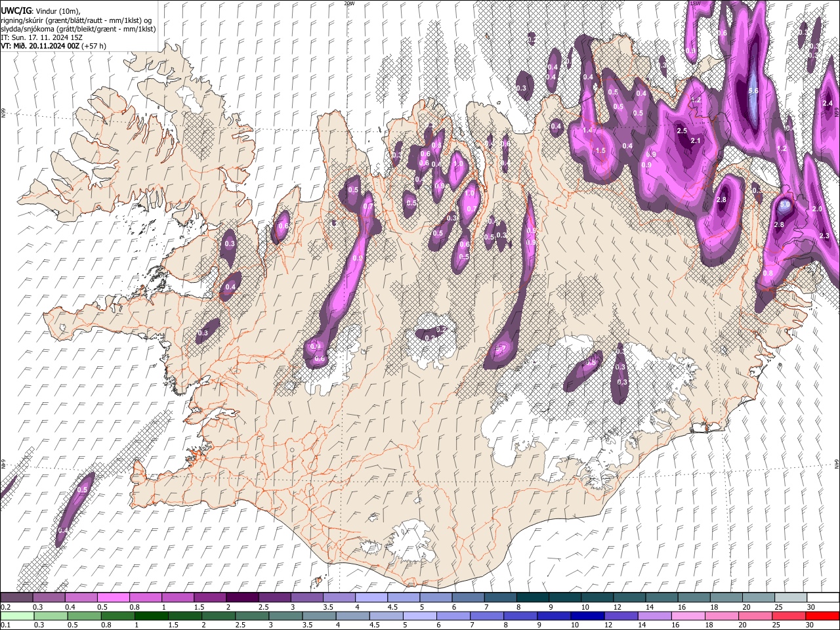Click the 1.4 snowfall value on the map

point(587,131)
